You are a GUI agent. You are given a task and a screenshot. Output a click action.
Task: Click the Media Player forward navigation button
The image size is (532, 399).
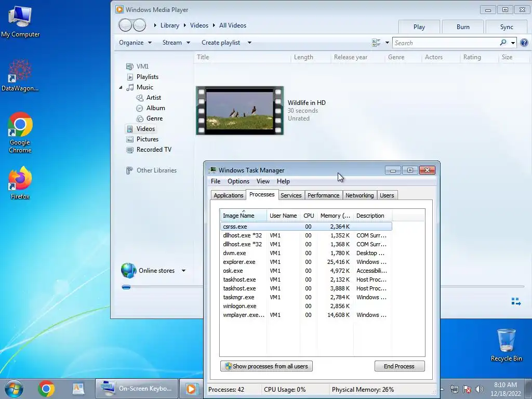click(x=139, y=25)
